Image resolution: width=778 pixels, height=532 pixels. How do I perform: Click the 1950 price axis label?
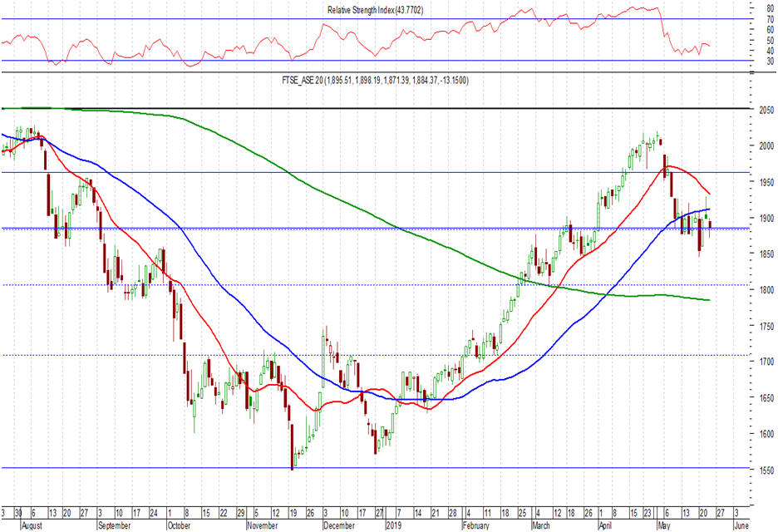pos(766,182)
